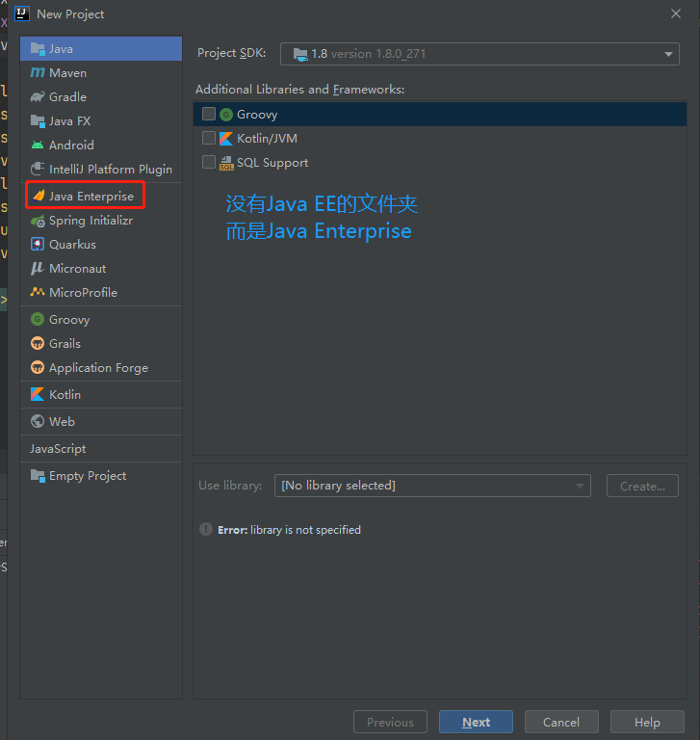Click the SQL Support icon

(x=226, y=163)
